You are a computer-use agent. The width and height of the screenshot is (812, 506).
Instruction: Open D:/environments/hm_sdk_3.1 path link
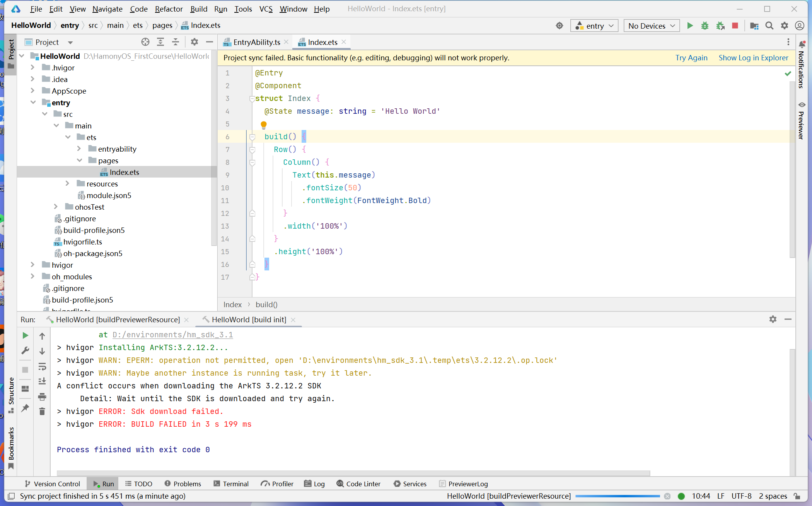(x=173, y=335)
